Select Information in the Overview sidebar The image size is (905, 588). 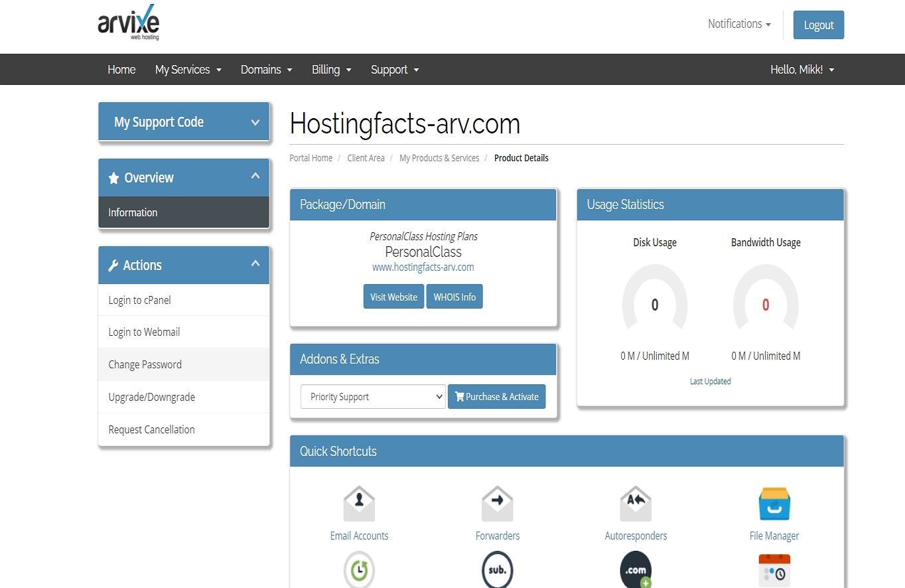point(184,212)
